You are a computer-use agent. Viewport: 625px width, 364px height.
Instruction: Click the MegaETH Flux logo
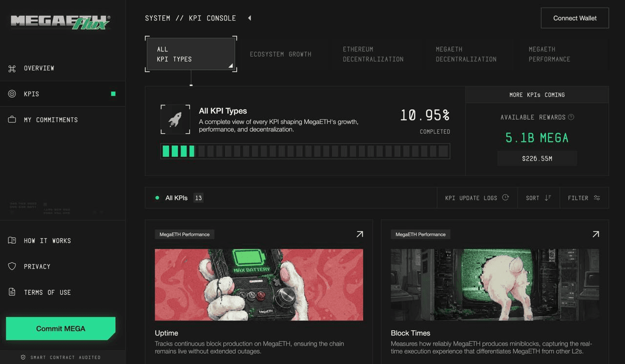click(61, 22)
